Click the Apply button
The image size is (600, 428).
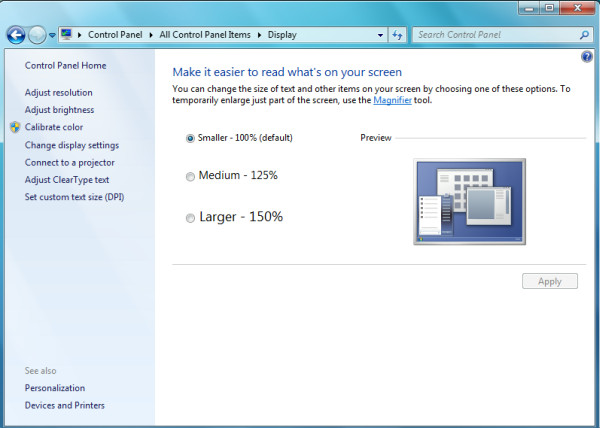[x=550, y=282]
